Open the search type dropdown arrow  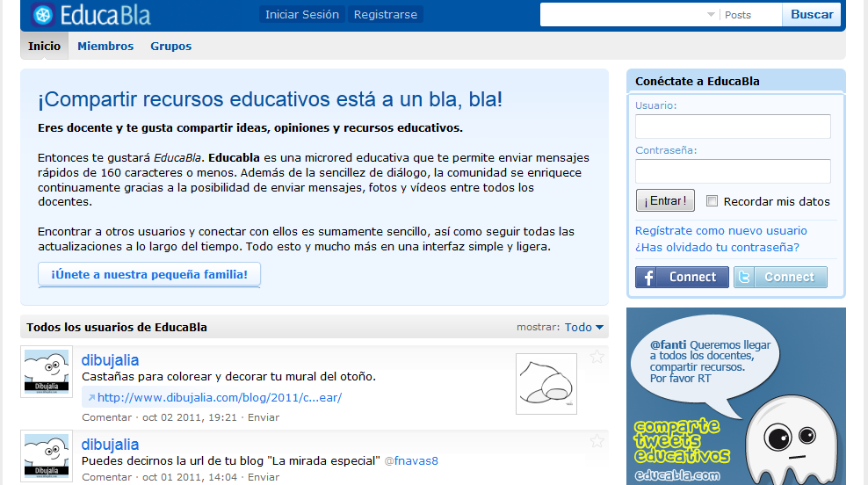pyautogui.click(x=712, y=15)
